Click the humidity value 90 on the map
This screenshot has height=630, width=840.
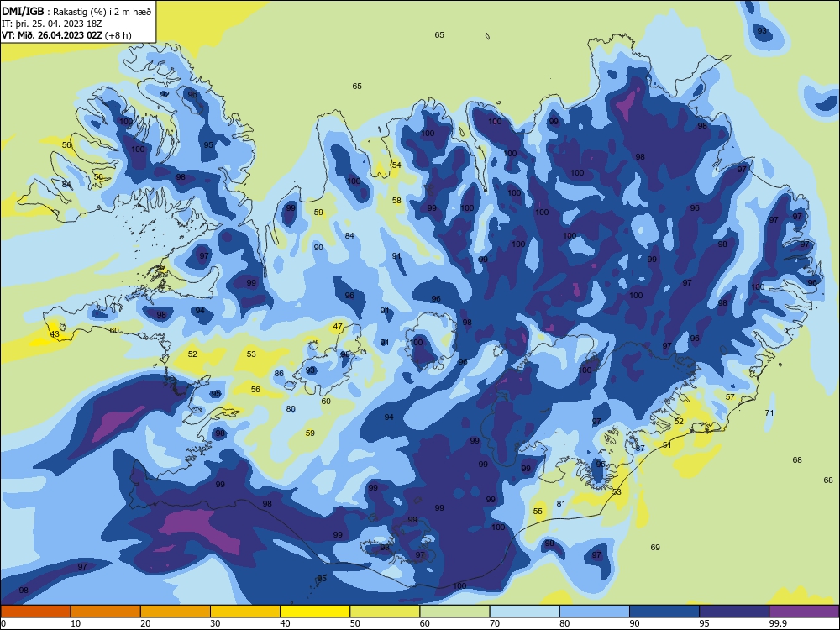pos(318,248)
